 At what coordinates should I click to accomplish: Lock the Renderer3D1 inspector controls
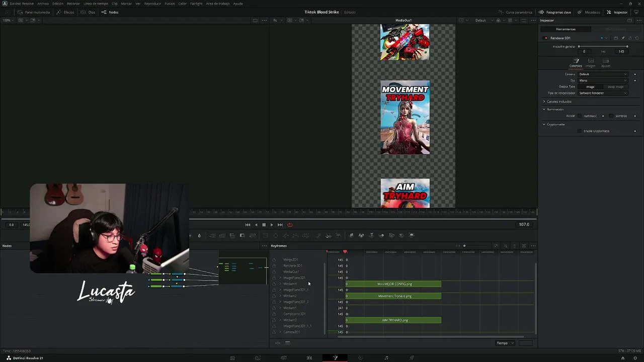[x=629, y=38]
